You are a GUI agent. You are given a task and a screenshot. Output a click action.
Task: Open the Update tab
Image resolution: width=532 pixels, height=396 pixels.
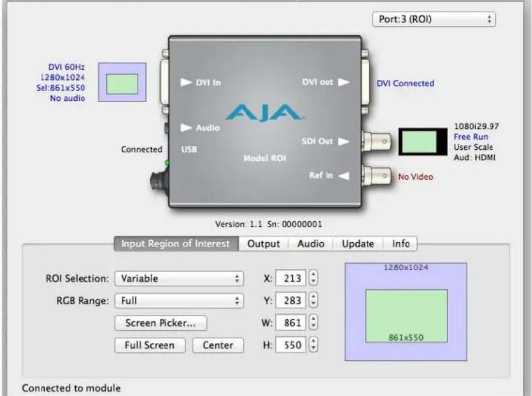coord(358,244)
